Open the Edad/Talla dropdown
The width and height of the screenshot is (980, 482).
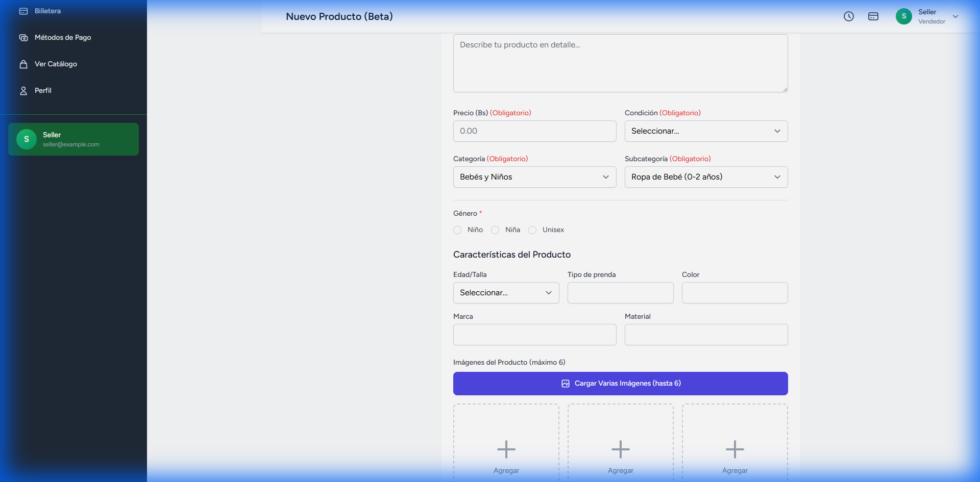[x=506, y=293]
